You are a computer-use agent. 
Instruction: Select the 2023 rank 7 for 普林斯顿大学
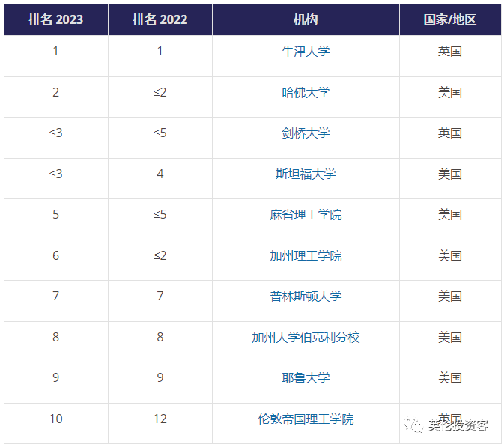point(56,296)
